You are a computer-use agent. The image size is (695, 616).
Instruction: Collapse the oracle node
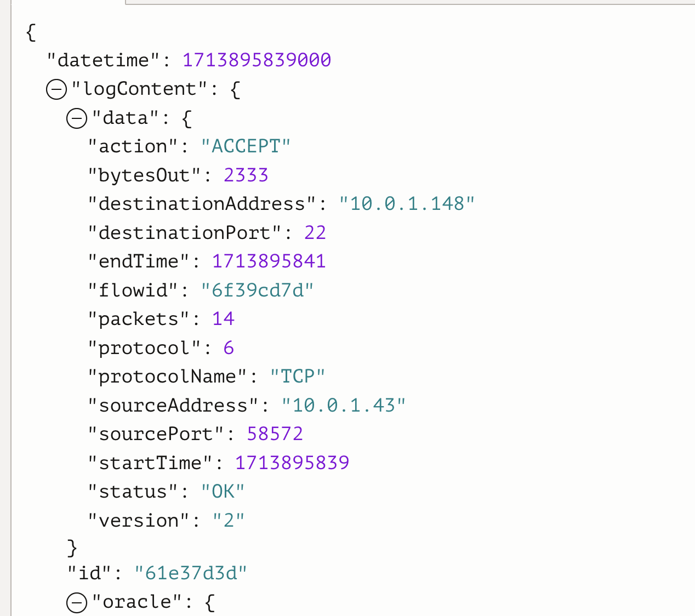pyautogui.click(x=77, y=602)
